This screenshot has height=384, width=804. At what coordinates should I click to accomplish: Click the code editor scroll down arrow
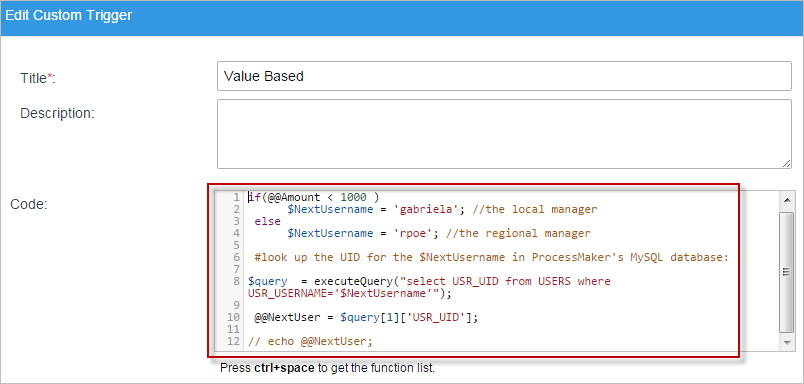786,342
